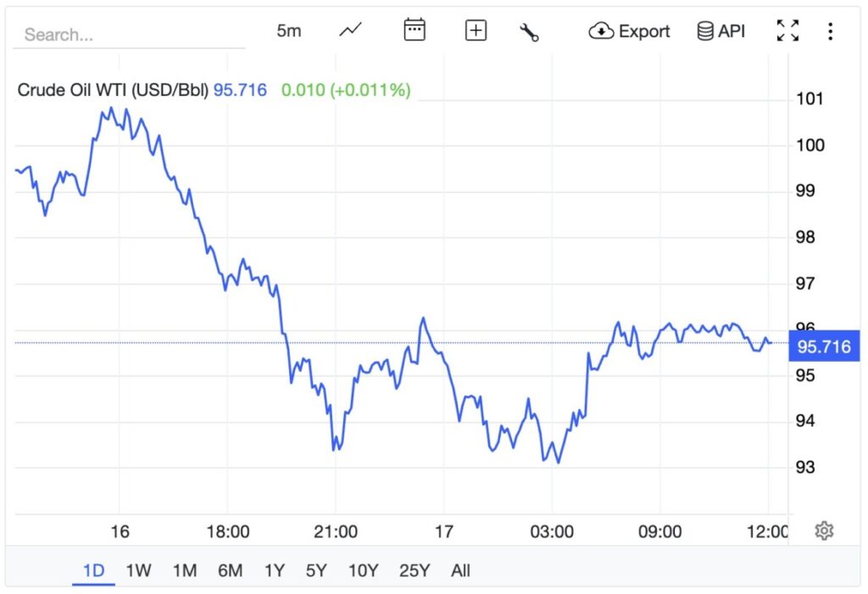Click the cloud icon next to Export

tap(602, 31)
